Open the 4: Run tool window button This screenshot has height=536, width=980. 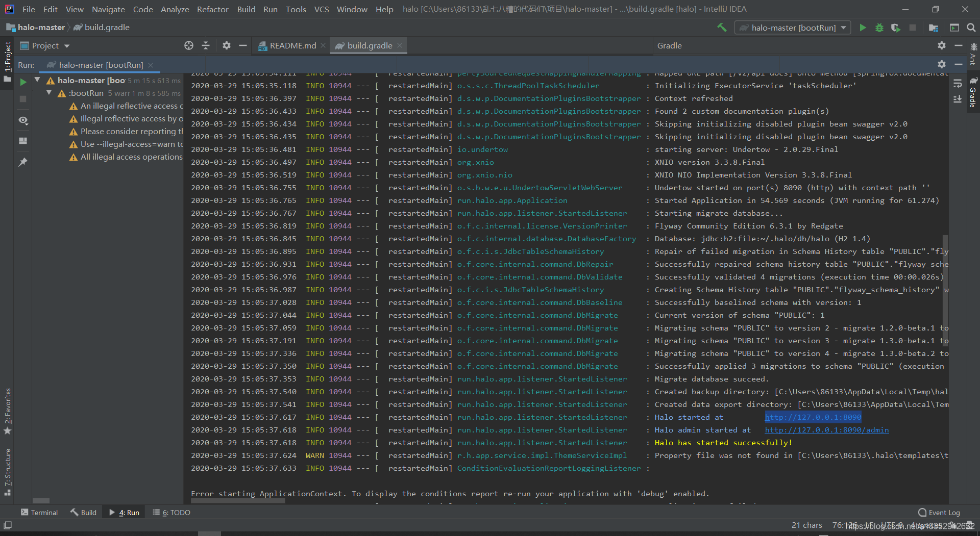(x=124, y=513)
